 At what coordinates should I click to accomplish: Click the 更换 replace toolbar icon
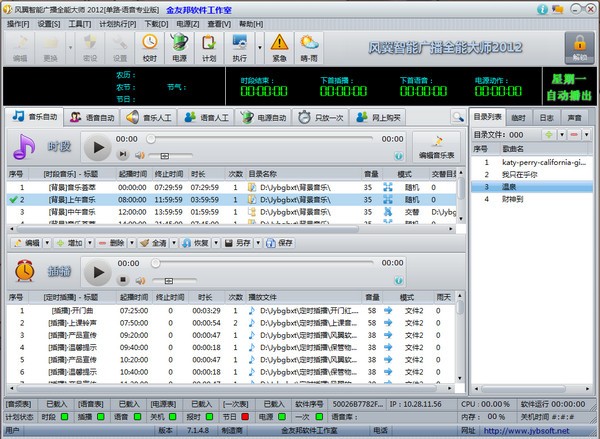click(x=50, y=48)
